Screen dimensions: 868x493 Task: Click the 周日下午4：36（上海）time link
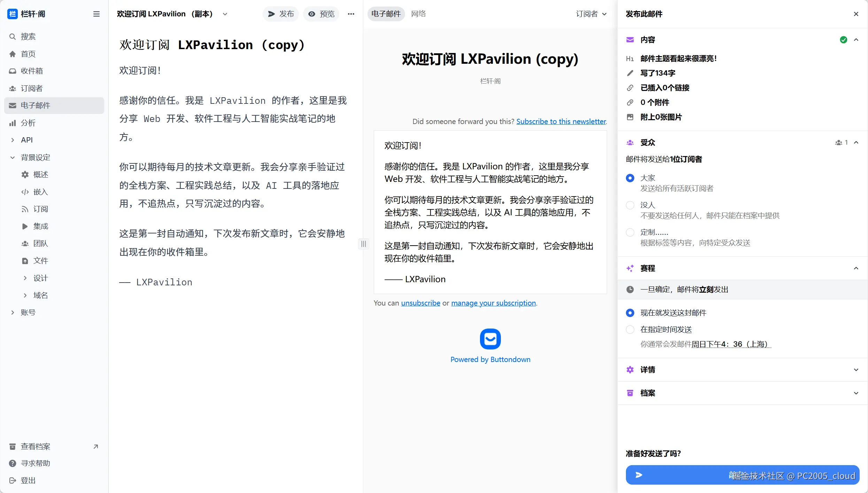pos(731,344)
